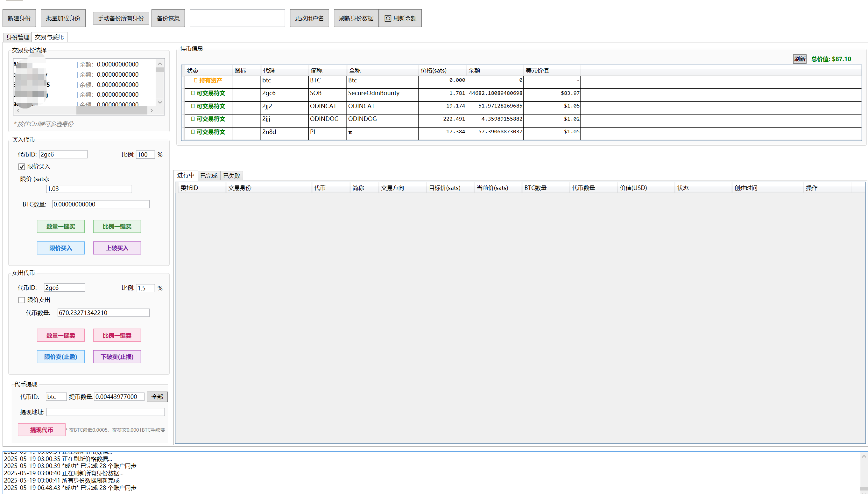This screenshot has height=494, width=868.
Task: Click the blue 限价买入 button
Action: pyautogui.click(x=61, y=248)
